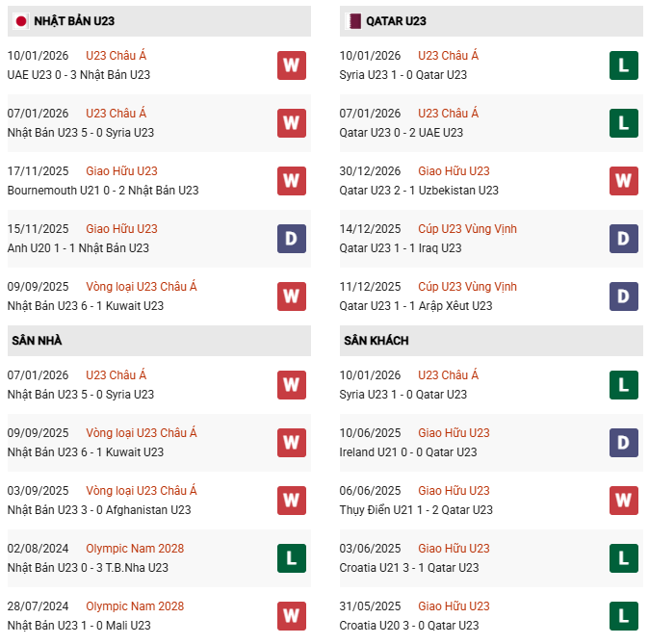Click the Japan flag icon
This screenshot has height=644, width=649.
click(20, 21)
